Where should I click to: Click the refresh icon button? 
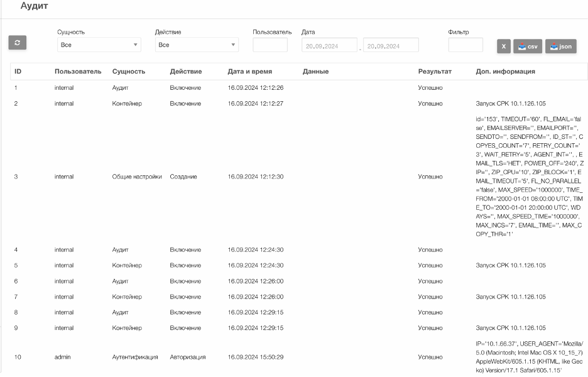(x=17, y=42)
